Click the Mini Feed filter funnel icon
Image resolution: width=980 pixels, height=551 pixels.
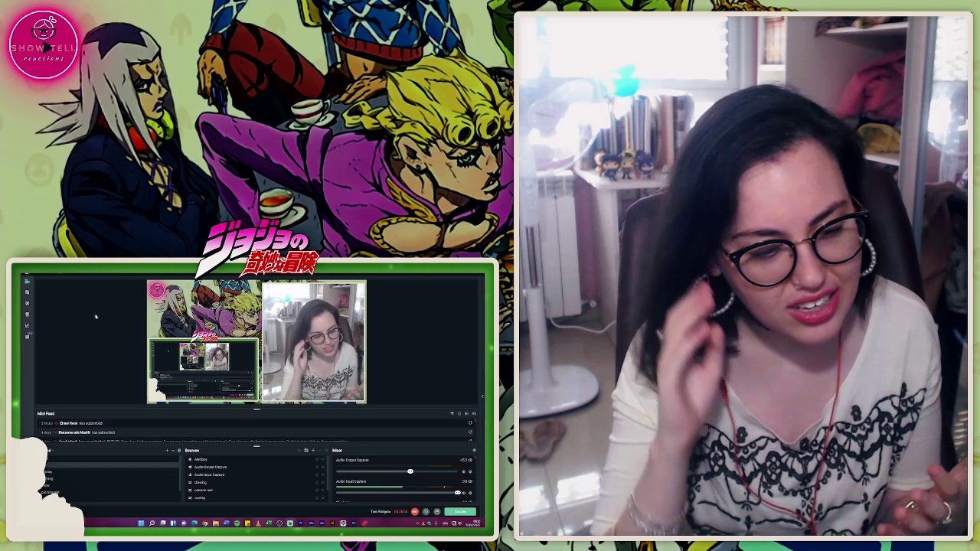[452, 413]
